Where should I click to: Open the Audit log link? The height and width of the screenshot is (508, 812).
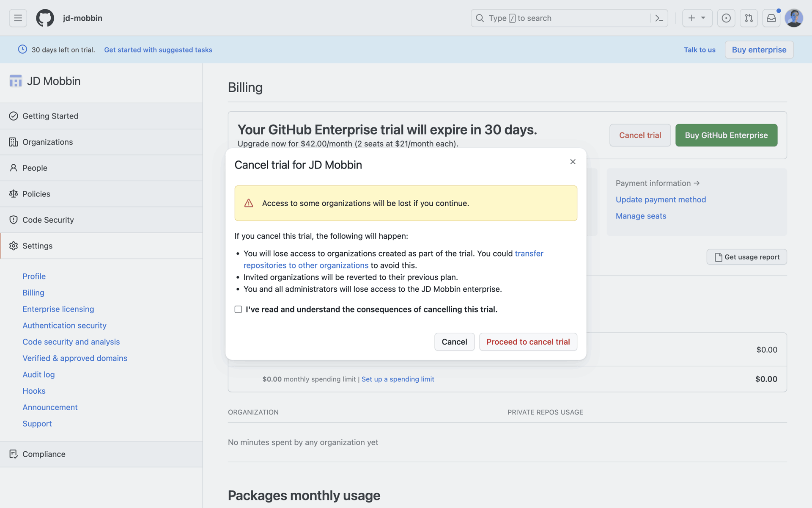(x=38, y=375)
